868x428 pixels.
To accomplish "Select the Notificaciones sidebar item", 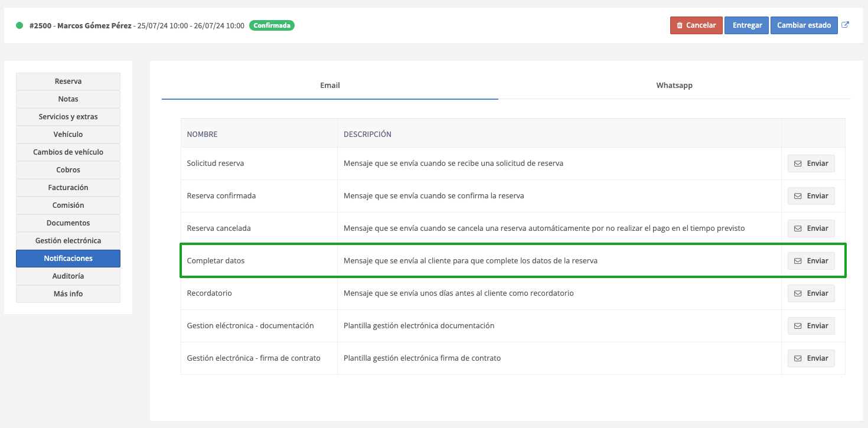I will tap(68, 259).
